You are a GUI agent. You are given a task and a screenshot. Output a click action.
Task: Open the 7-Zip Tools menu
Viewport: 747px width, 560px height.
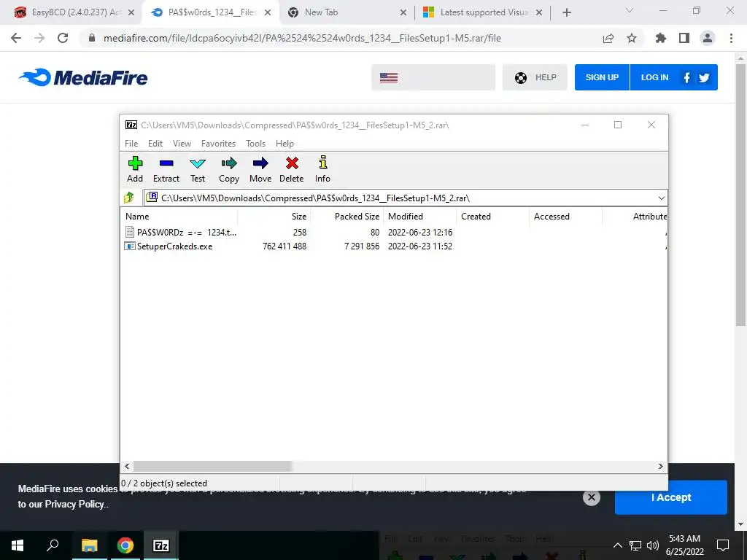(255, 144)
